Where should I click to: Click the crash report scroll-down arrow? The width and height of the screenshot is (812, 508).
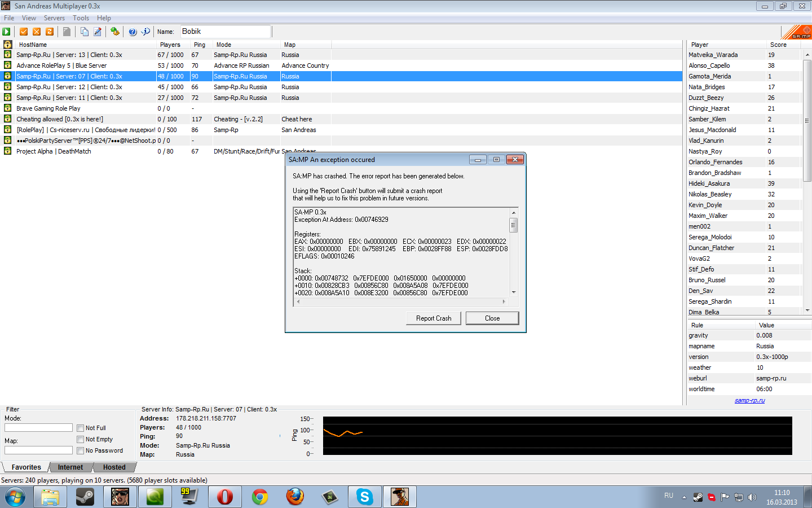tap(514, 292)
